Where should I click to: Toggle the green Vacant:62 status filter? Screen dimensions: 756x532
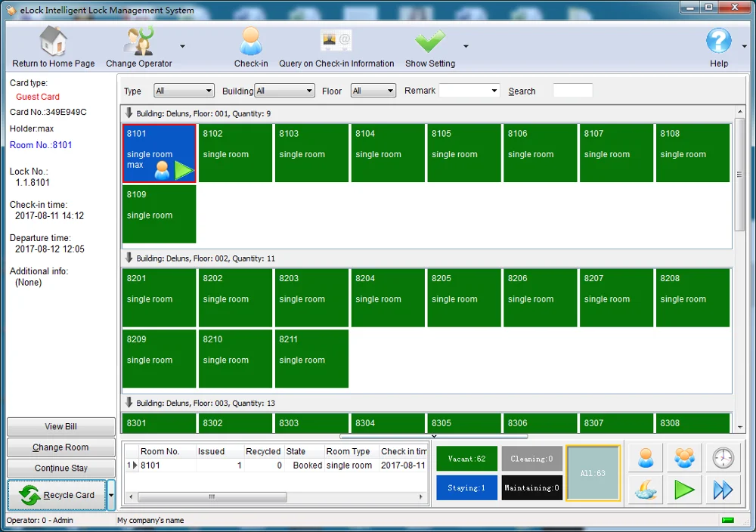point(466,459)
